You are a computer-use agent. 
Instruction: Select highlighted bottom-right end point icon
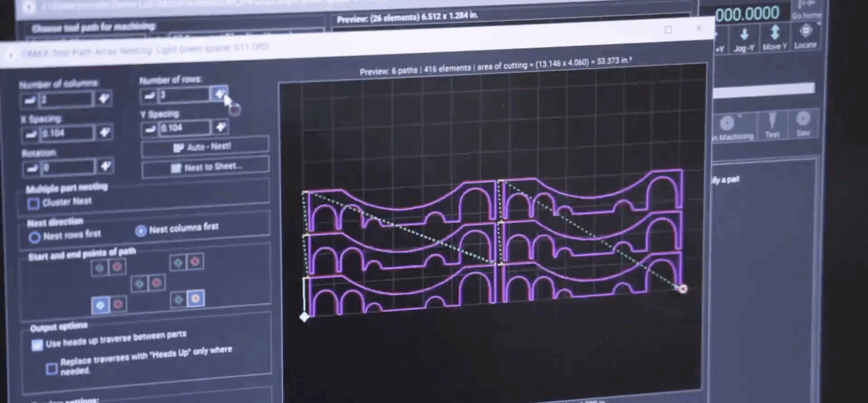195,298
